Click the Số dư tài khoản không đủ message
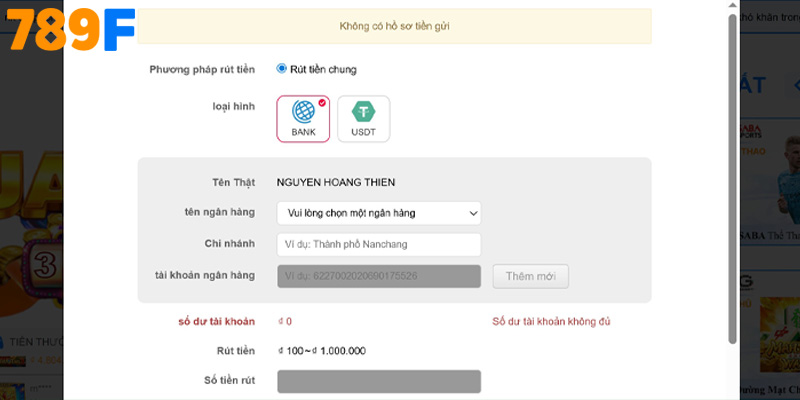 (551, 321)
